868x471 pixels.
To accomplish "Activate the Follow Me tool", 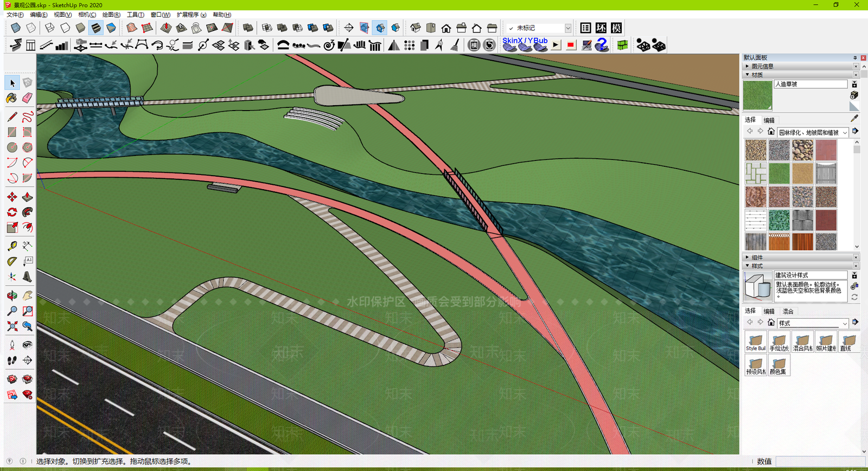I will pyautogui.click(x=27, y=212).
